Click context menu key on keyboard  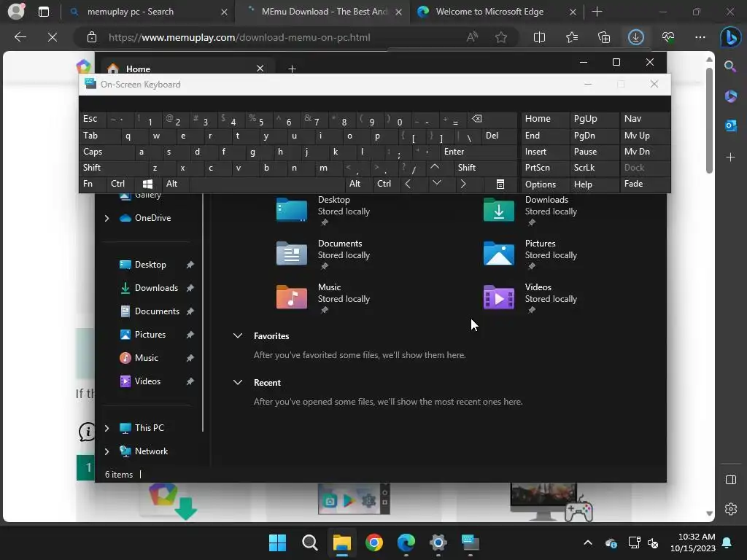pos(500,184)
